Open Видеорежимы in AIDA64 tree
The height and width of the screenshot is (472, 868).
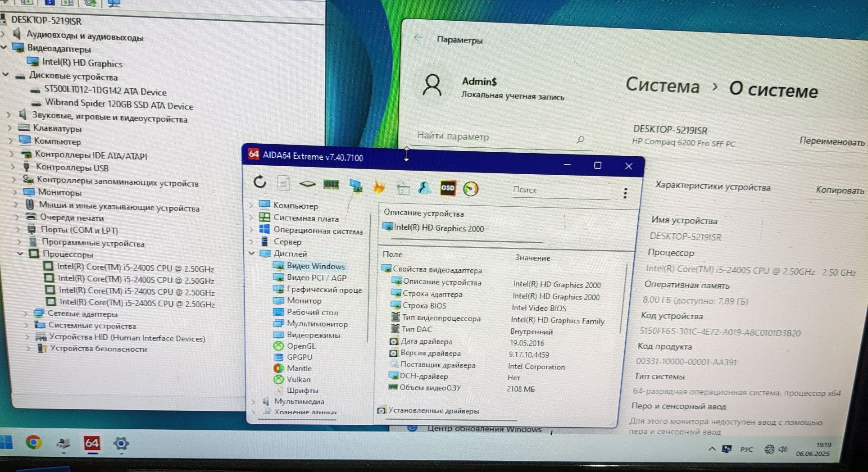coord(314,335)
